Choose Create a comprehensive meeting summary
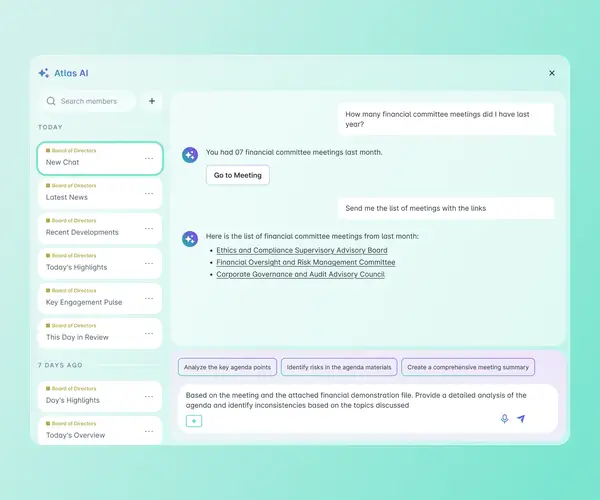The height and width of the screenshot is (500, 600). [x=468, y=367]
